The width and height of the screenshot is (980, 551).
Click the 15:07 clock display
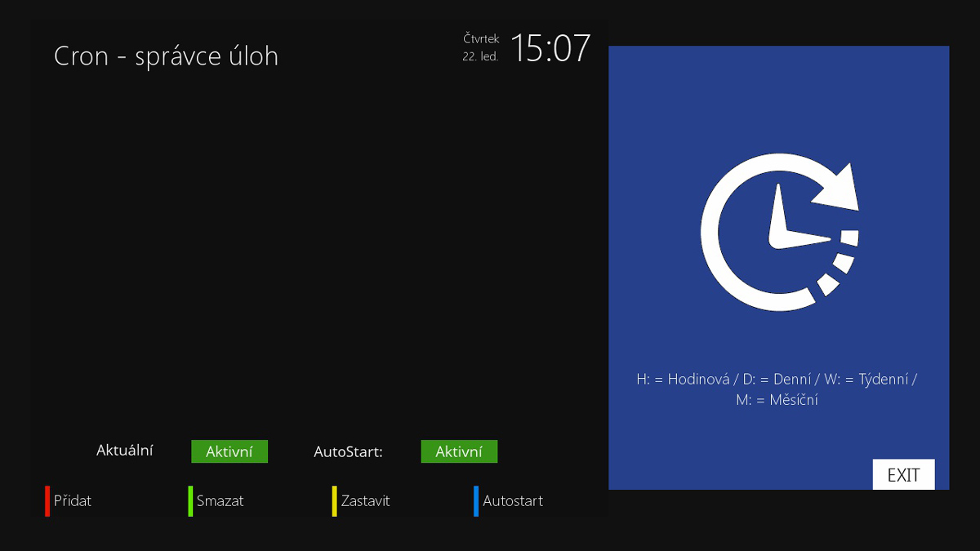click(550, 48)
